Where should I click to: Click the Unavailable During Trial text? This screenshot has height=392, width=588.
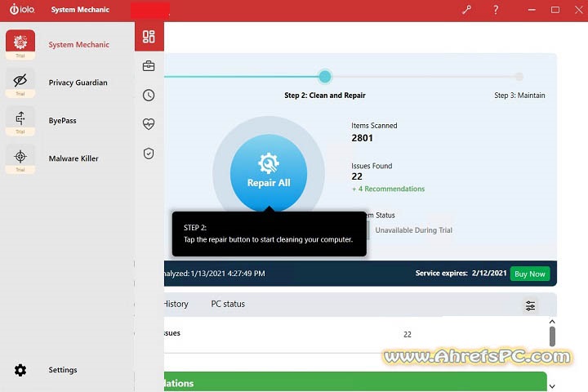pos(413,230)
